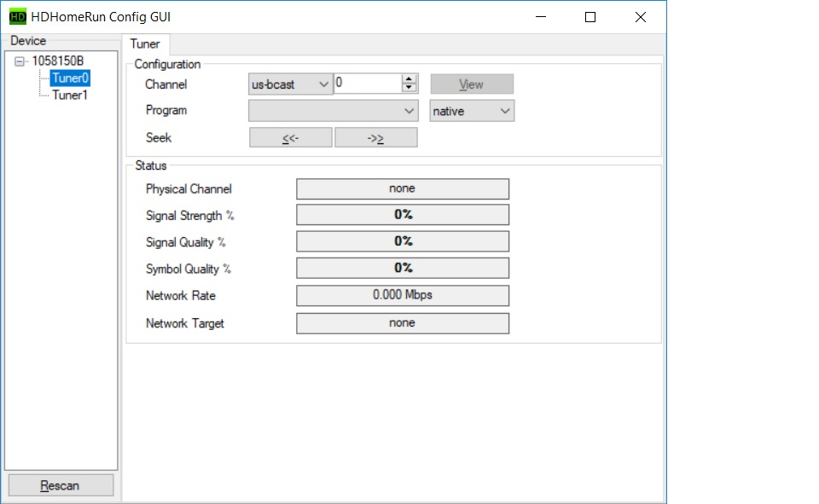
Task: Click the Symbol Quality % label
Action: pyautogui.click(x=189, y=269)
